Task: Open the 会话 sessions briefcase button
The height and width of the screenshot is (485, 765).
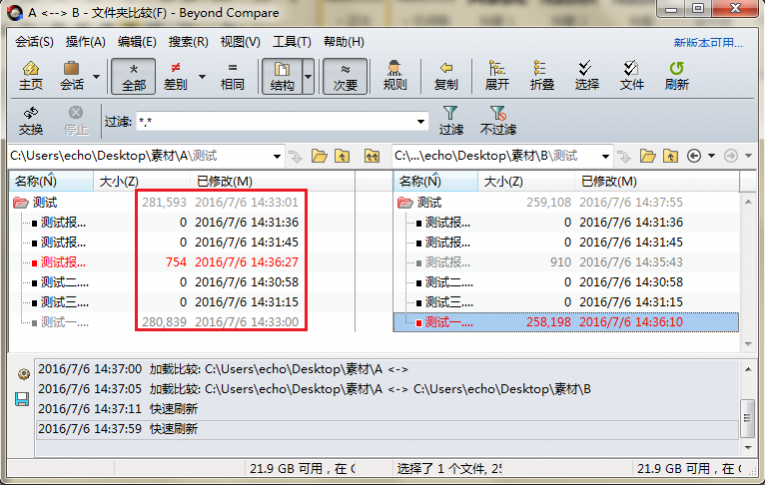Action: (72, 76)
